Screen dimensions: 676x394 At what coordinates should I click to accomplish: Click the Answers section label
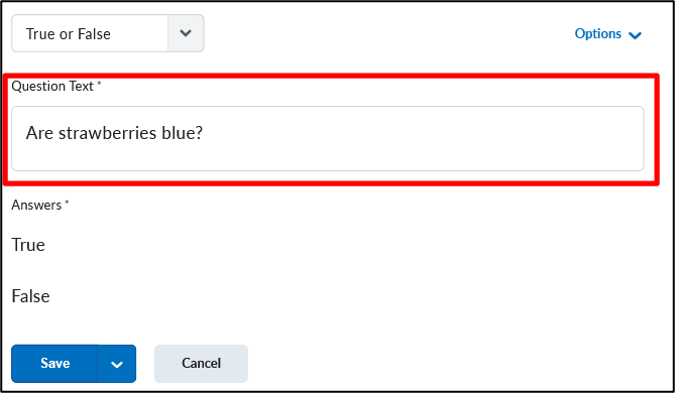click(x=37, y=205)
